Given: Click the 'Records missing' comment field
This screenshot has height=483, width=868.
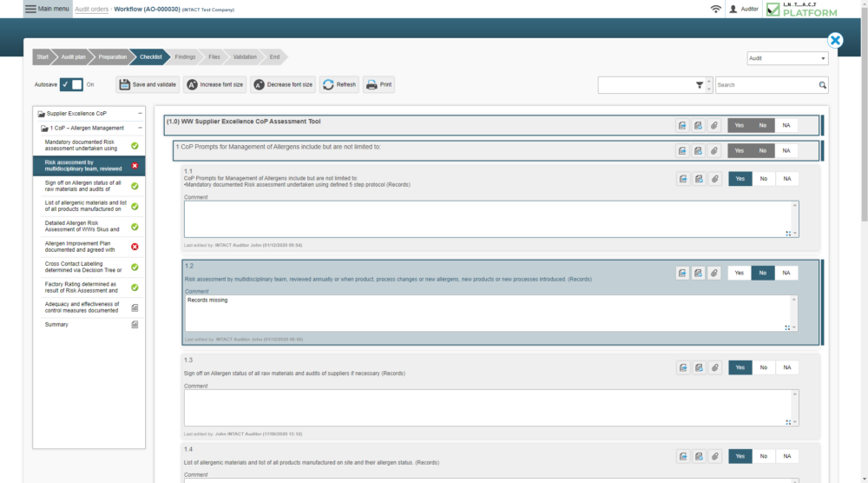Looking at the screenshot, I should (490, 314).
